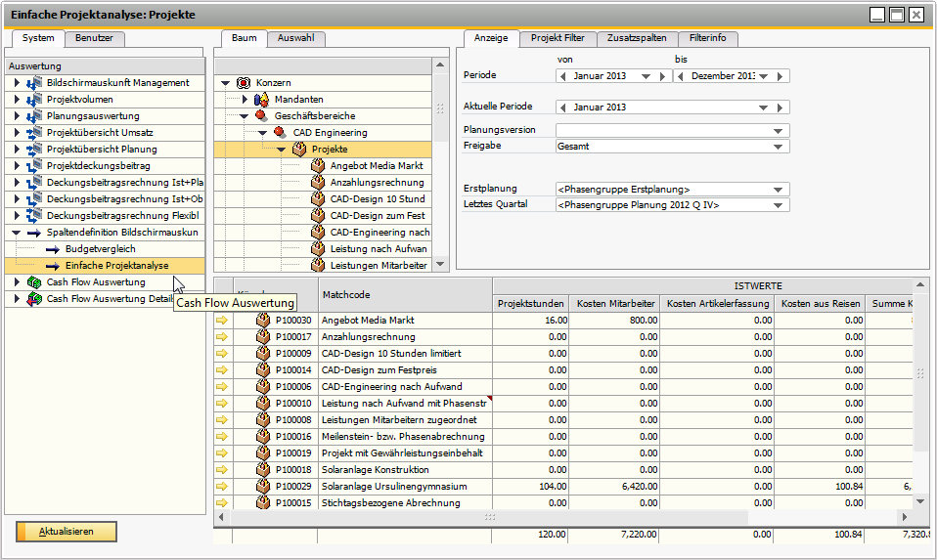Click the Bildschirmauskunft Management report icon
Viewport: 937px width, 560px height.
coord(34,83)
